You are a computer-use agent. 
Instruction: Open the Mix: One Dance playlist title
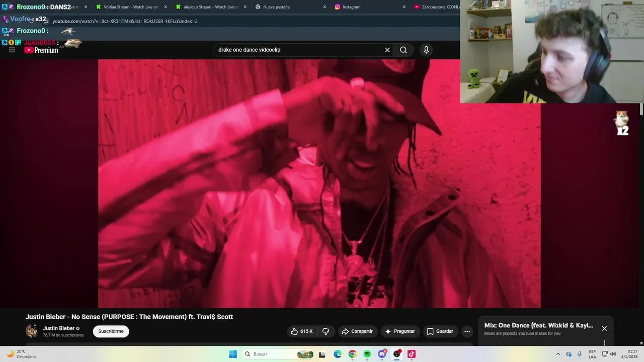[538, 325]
